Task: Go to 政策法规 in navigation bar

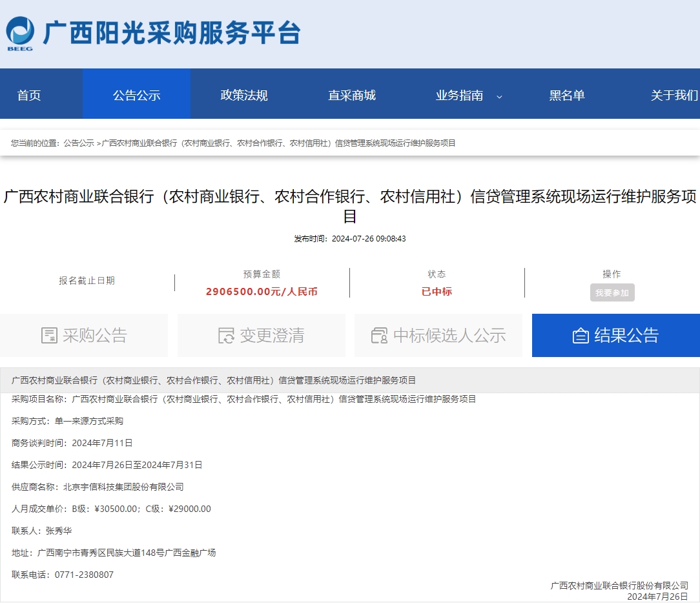Action: click(x=244, y=95)
